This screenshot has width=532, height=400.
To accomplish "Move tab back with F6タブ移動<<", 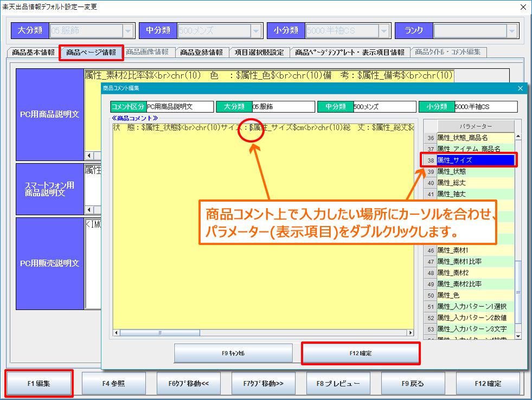I will [x=189, y=383].
